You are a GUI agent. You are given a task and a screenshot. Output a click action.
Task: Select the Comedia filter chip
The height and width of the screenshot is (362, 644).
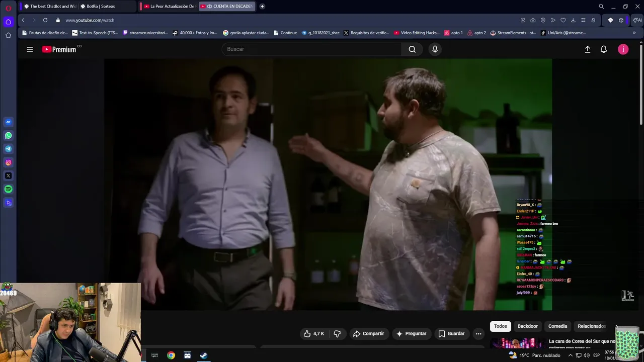557,326
